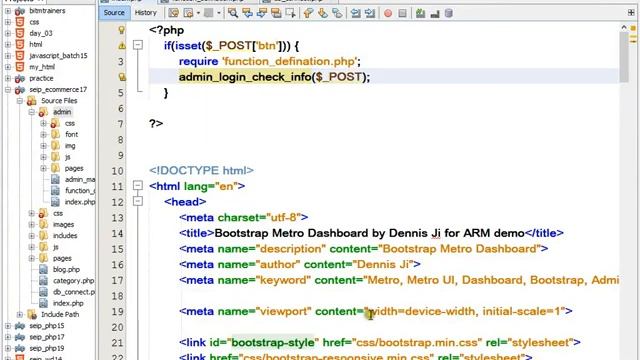Viewport: 640px width, 360px height.
Task: Click the Uncomment toolbar icon
Action: [x=435, y=14]
